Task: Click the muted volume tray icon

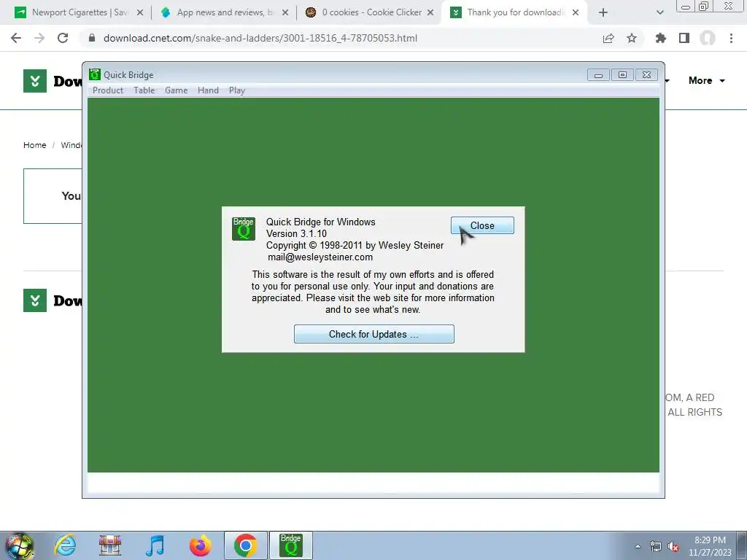Action: 673,546
